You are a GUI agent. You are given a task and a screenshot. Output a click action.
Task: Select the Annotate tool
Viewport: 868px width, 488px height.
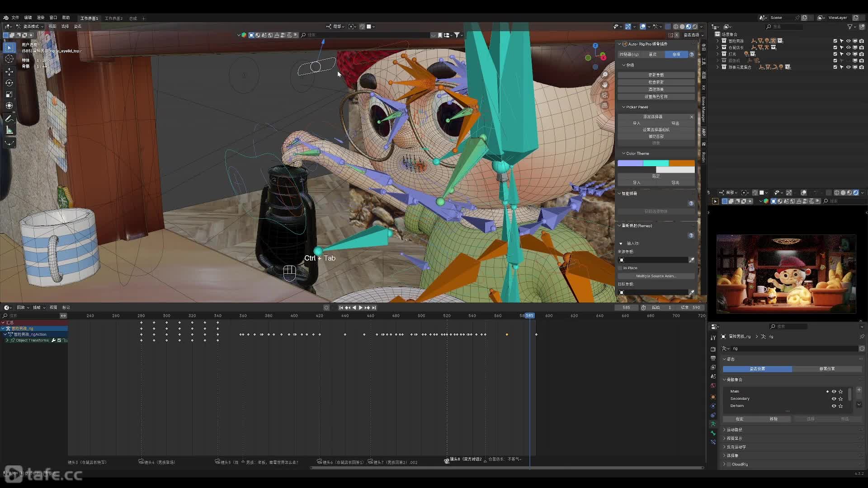click(9, 119)
